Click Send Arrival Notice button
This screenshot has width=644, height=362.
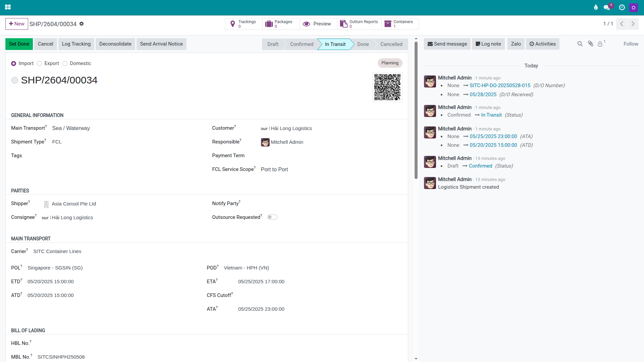161,44
